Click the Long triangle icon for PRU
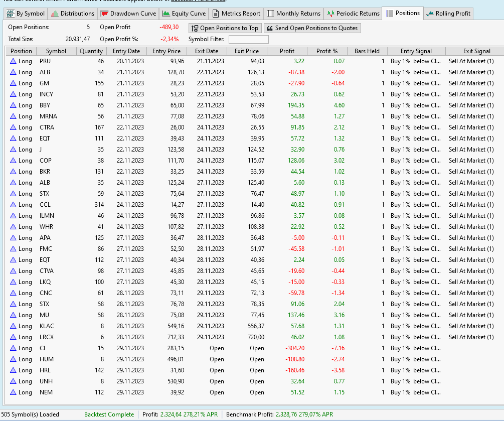The height and width of the screenshot is (421, 504). click(13, 61)
